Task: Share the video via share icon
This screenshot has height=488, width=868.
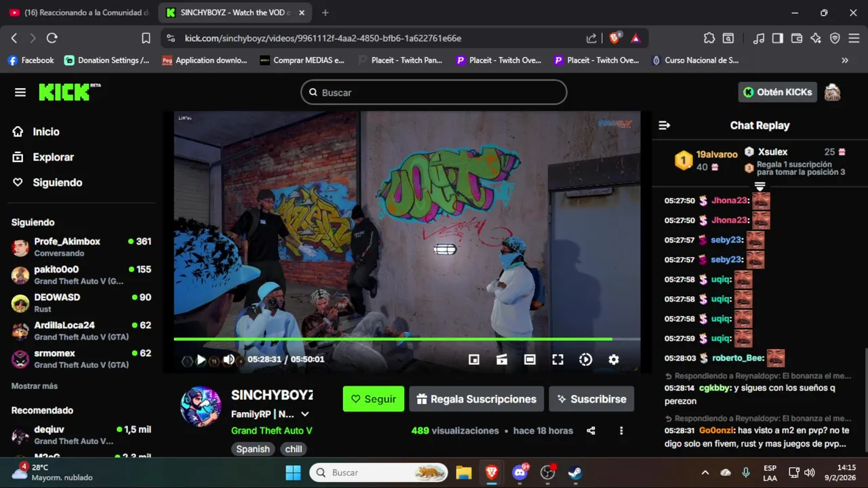Action: tap(591, 430)
